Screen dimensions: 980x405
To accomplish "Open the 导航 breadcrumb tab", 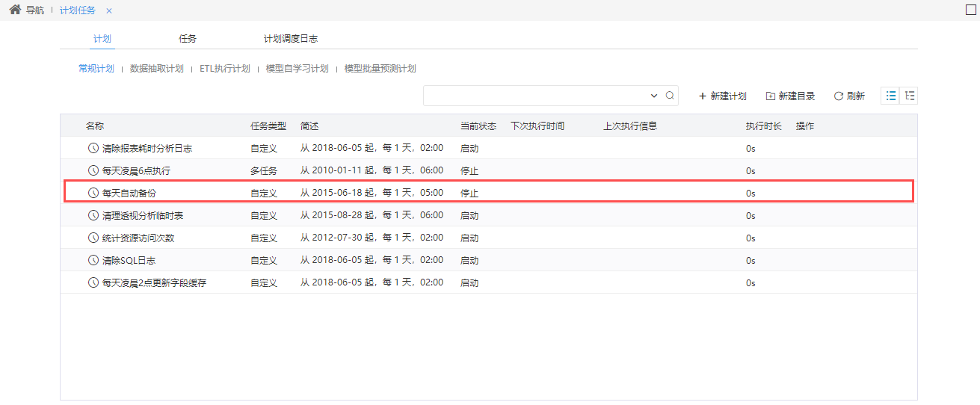I will click(x=34, y=10).
